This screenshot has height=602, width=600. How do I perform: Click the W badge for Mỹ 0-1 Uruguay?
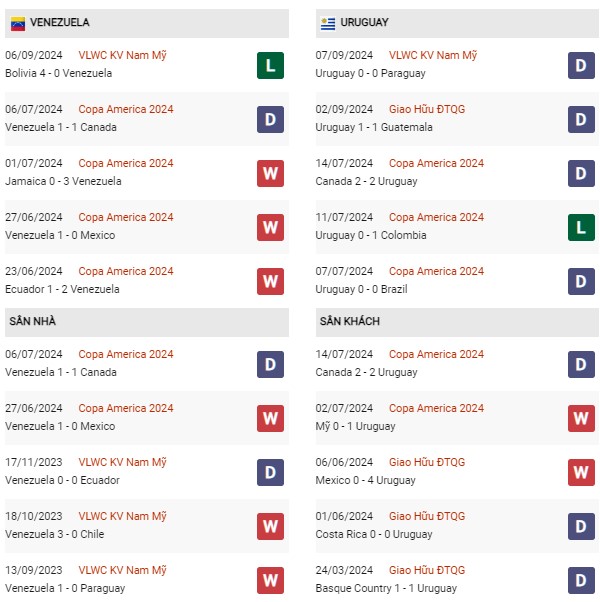point(581,418)
